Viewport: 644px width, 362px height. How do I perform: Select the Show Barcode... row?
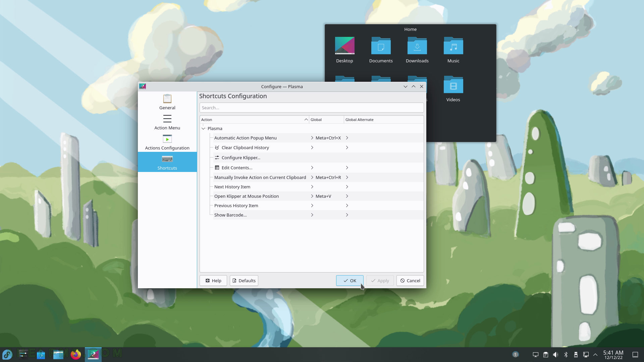(318, 215)
